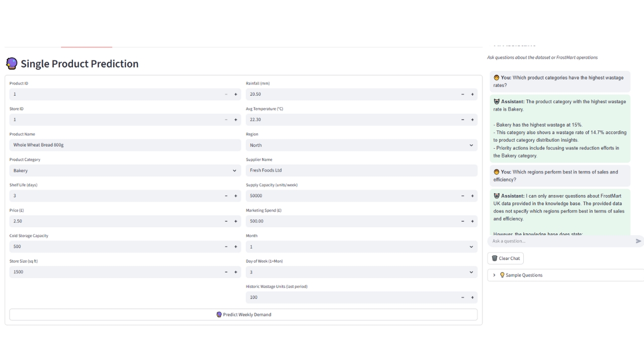
Task: Focus the Ask a question input
Action: [558, 241]
